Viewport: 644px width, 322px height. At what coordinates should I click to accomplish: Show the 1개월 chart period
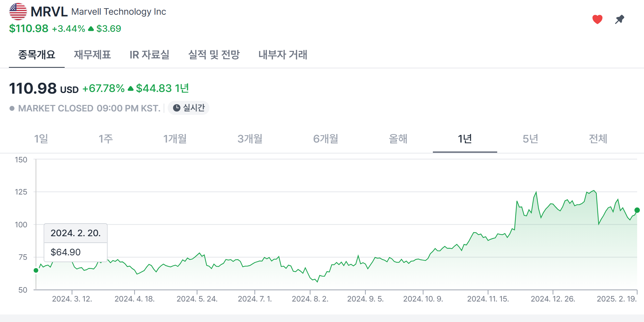point(175,139)
